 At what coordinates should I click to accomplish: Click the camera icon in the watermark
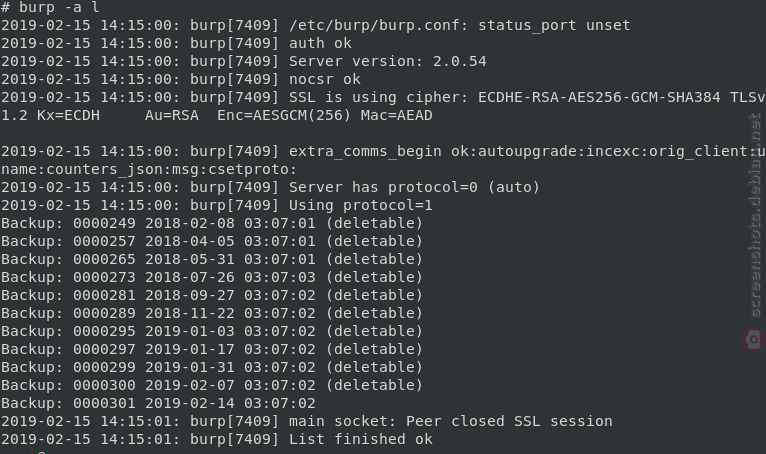click(754, 340)
